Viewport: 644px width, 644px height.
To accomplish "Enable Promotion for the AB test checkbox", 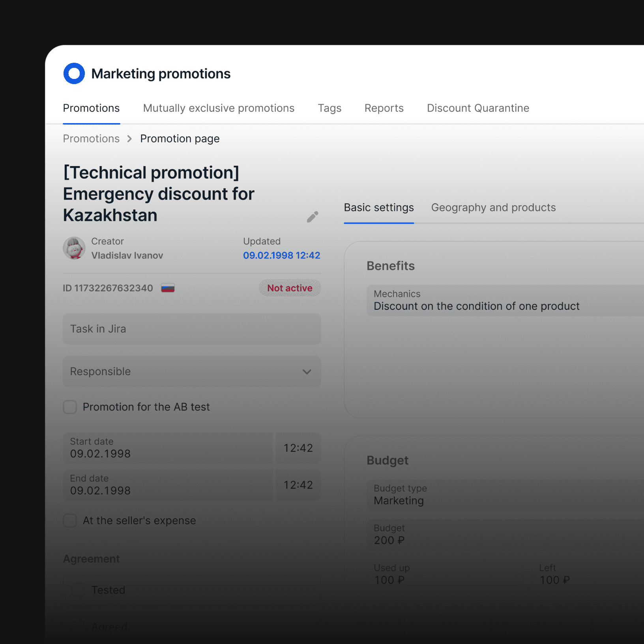I will [70, 407].
